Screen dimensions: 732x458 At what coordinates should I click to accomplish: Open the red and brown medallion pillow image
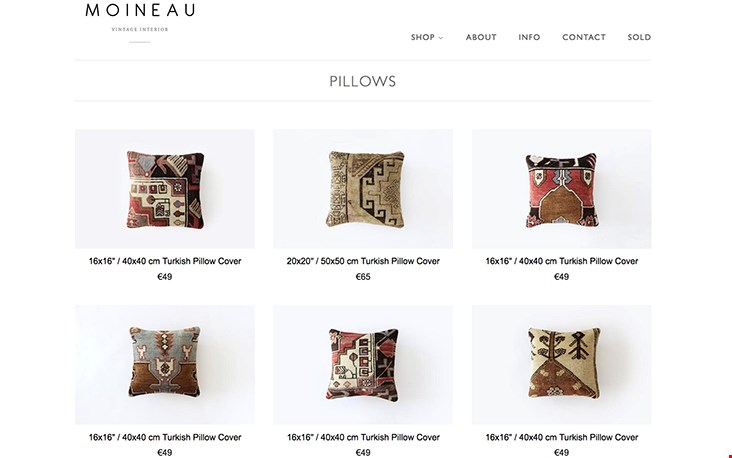tap(561, 189)
